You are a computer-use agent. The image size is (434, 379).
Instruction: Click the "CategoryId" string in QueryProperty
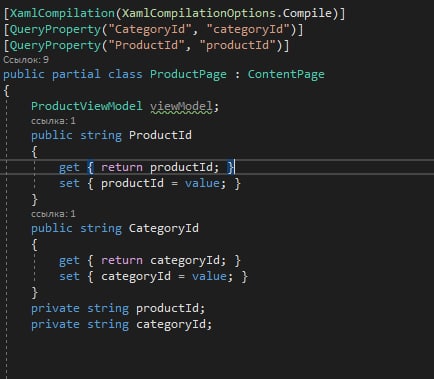point(150,29)
